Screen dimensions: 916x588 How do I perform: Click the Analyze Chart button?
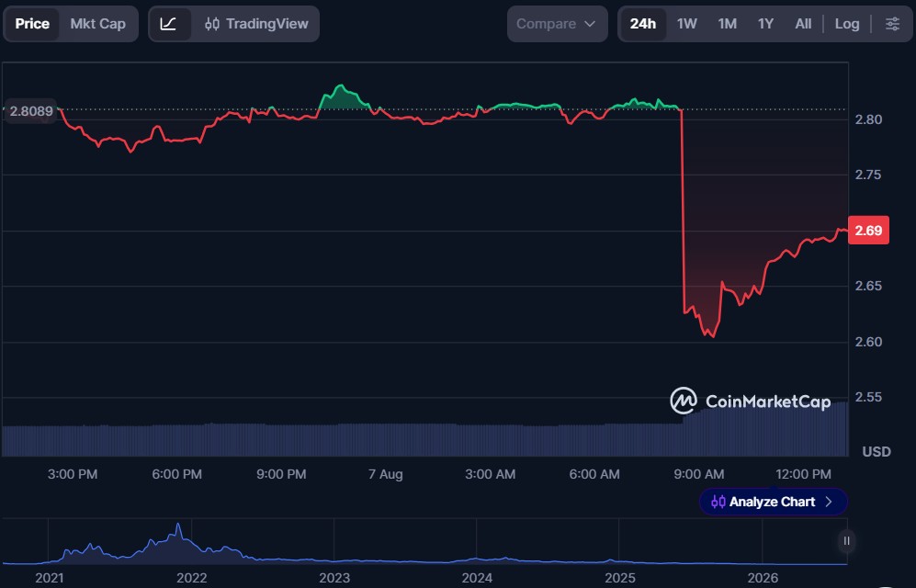coord(773,502)
